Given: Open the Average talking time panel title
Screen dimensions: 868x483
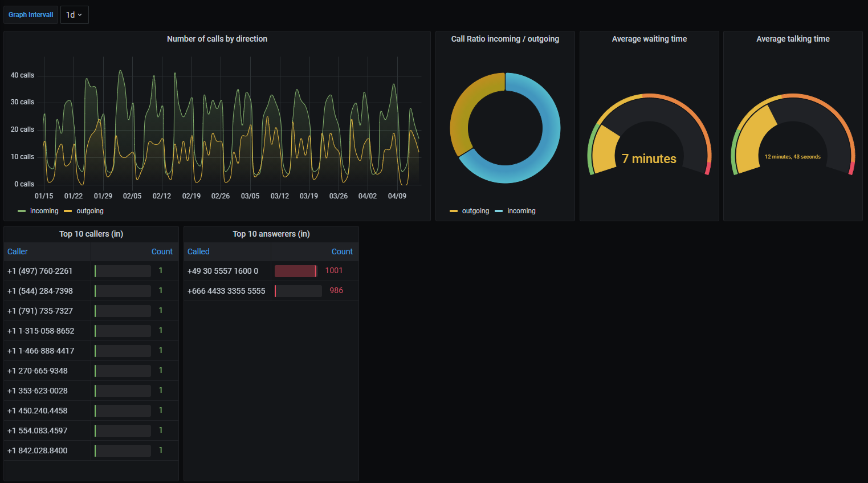Looking at the screenshot, I should point(793,39).
